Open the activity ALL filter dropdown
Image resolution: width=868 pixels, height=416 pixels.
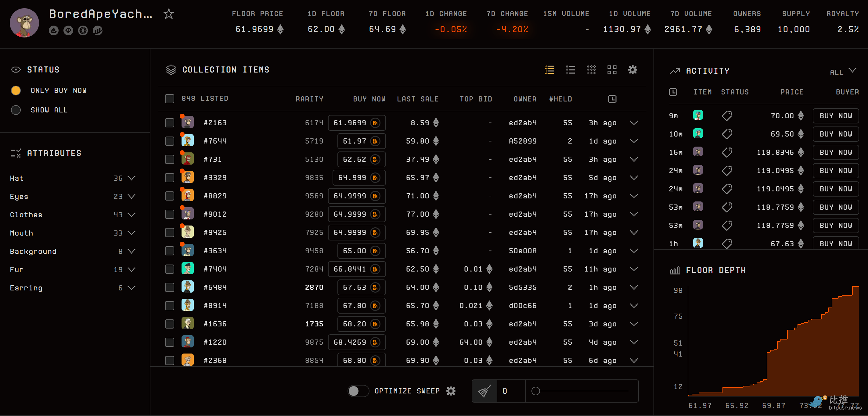click(x=842, y=71)
